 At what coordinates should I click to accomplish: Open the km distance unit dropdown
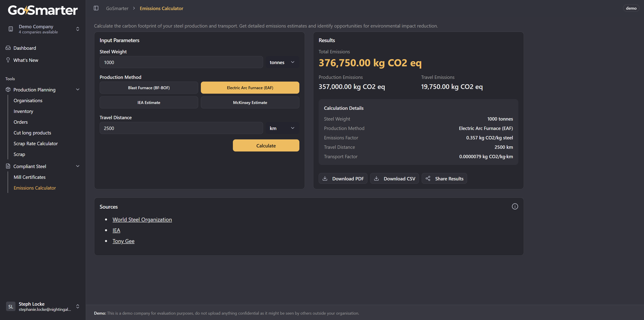tap(282, 128)
